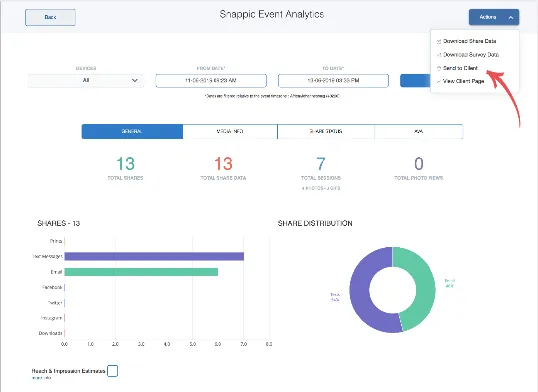
Task: Click the more info link
Action: click(42, 378)
